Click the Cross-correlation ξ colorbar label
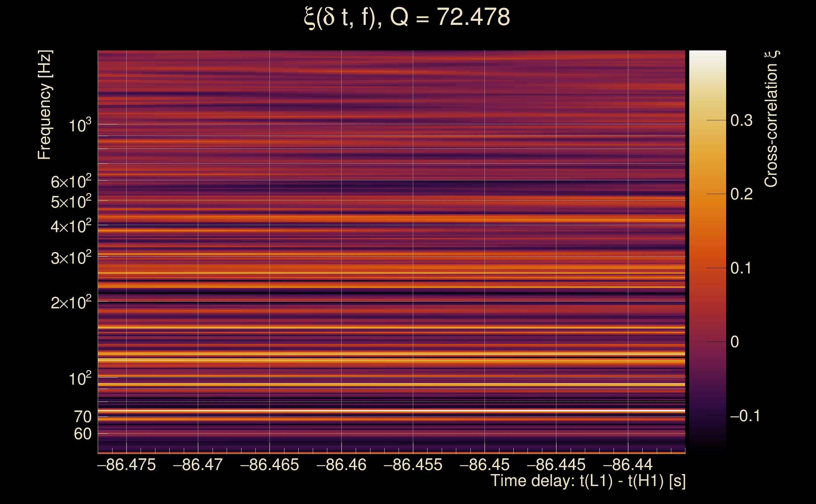This screenshot has width=816, height=504. (x=771, y=119)
